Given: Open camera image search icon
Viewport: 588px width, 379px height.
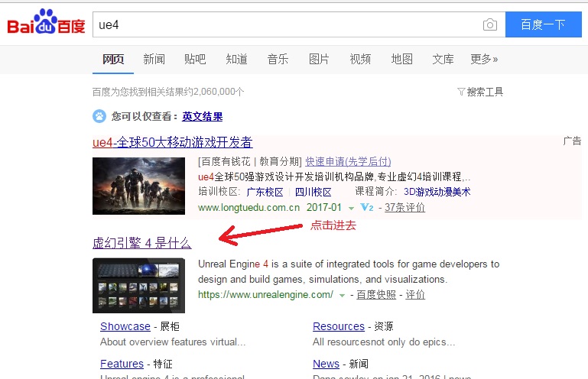Looking at the screenshot, I should [490, 24].
